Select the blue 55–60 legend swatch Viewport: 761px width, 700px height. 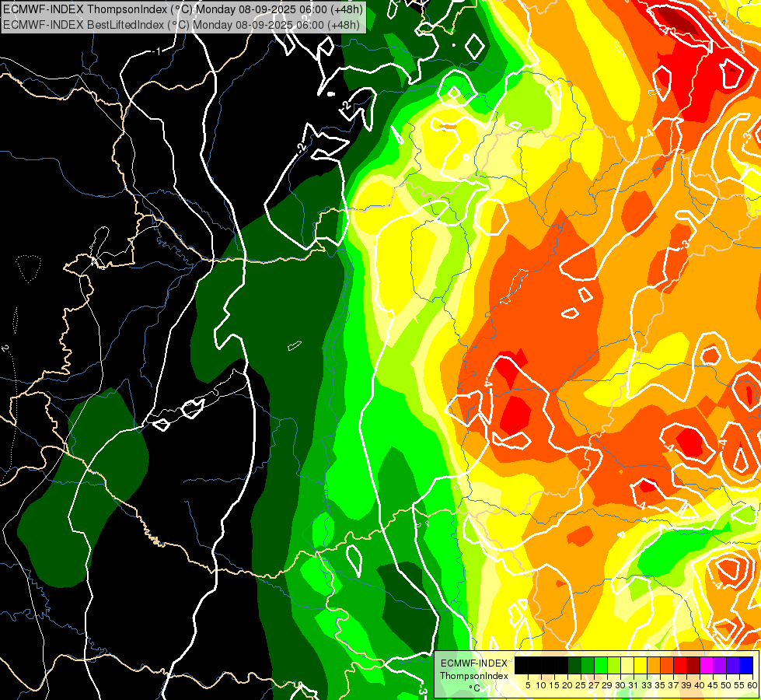[746, 665]
